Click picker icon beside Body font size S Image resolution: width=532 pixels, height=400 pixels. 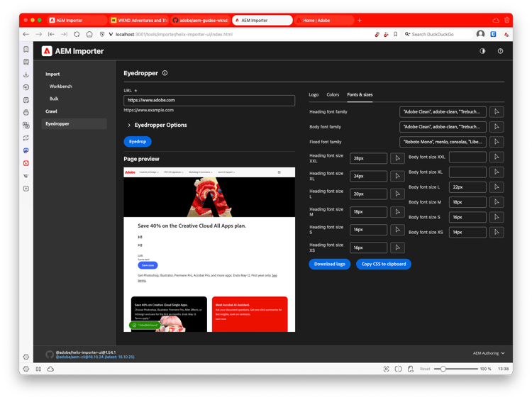coord(497,217)
